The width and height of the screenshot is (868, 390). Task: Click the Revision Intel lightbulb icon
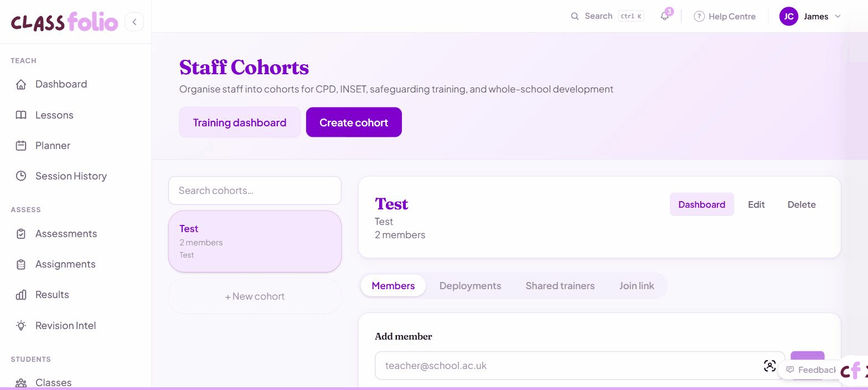click(x=21, y=326)
